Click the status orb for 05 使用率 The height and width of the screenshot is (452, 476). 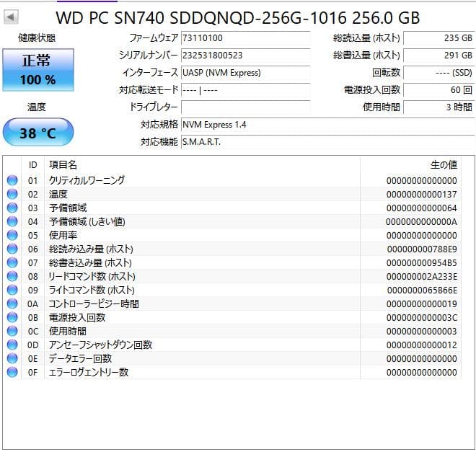[x=12, y=235]
